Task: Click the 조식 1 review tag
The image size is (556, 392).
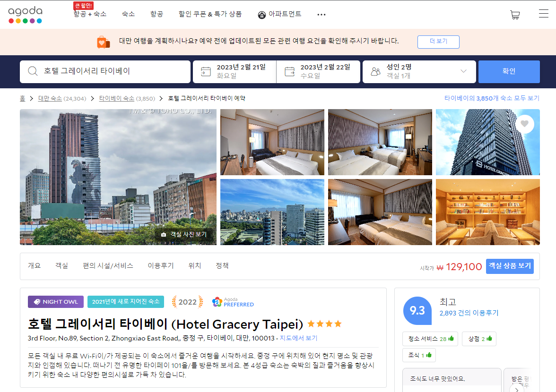Action: [x=419, y=355]
